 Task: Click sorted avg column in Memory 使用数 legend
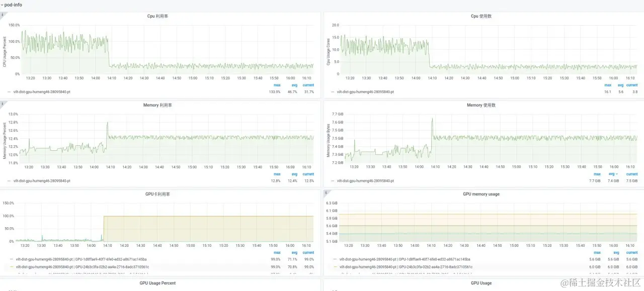tap(614, 174)
